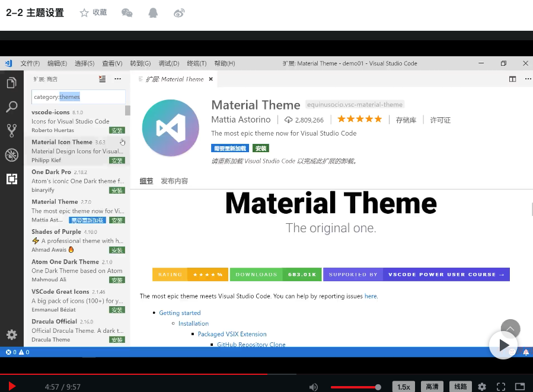Viewport: 533px width, 392px height.
Task: Open Getting started link
Action: (x=180, y=313)
